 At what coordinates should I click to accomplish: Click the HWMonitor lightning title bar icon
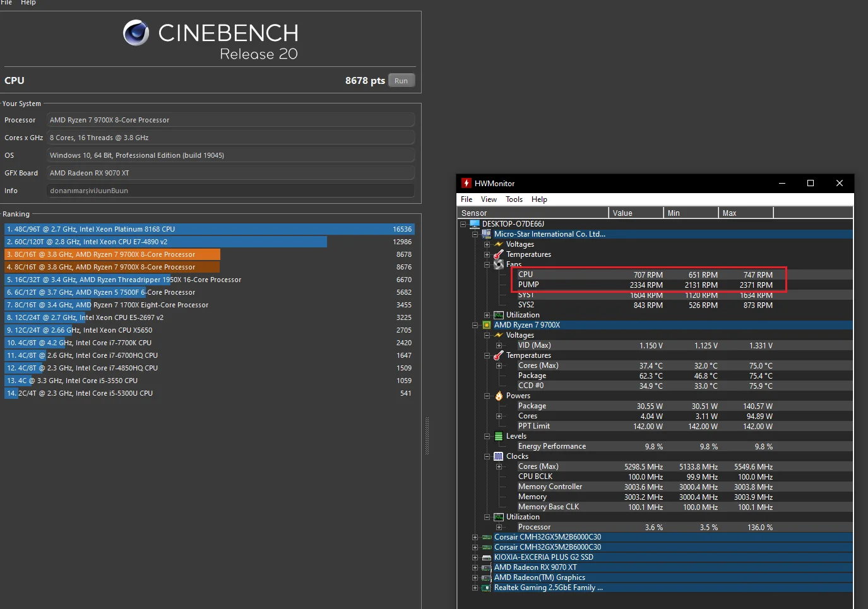pyautogui.click(x=467, y=183)
